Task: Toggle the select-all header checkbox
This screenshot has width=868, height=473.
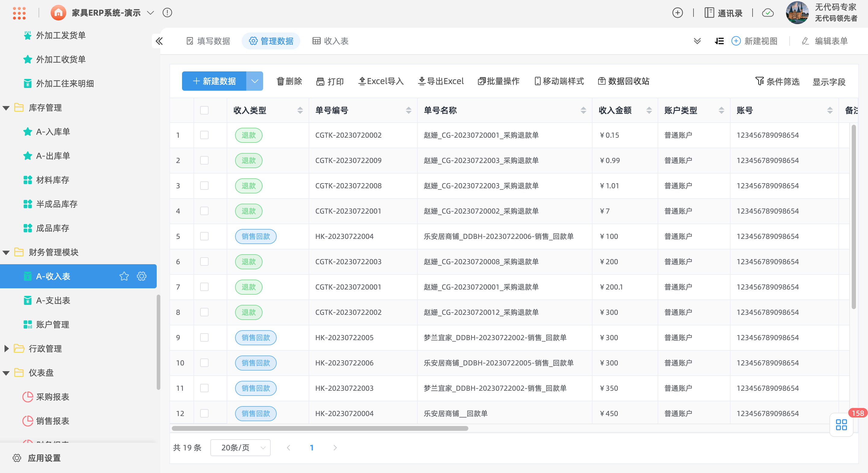Action: (x=204, y=110)
